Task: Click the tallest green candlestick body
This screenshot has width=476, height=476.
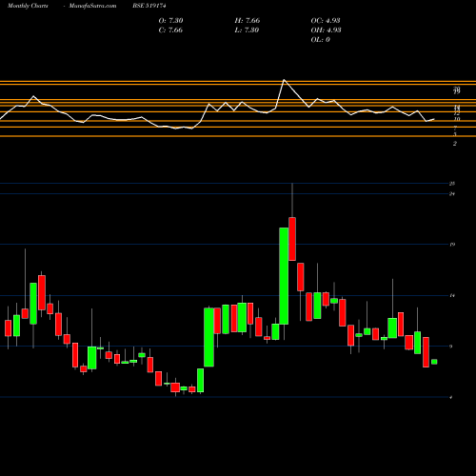Action: pos(284,276)
